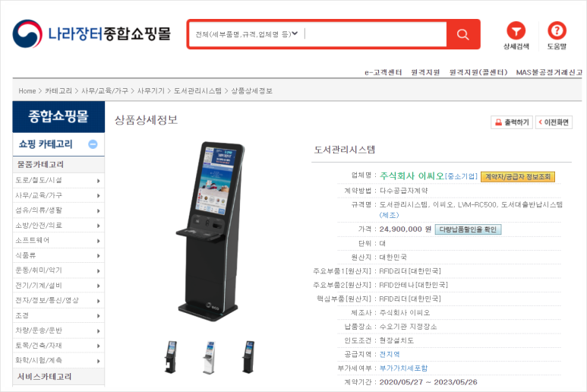Viewport: 587px width, 392px height.
Task: Click the 수요기관 지정장소 text
Action: point(408,327)
